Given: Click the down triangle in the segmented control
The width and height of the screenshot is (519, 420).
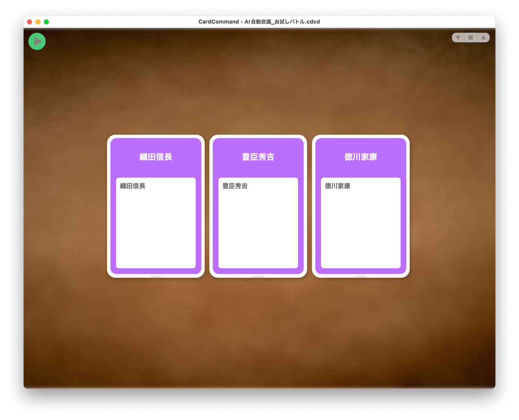Looking at the screenshot, I should 458,38.
